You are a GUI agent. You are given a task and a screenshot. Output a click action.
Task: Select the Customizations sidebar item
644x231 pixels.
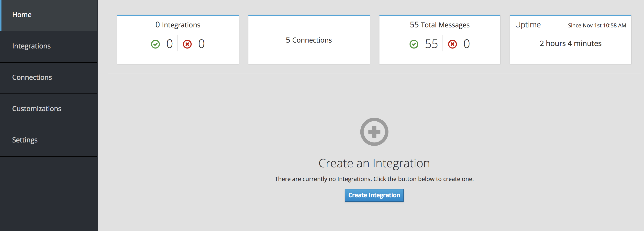coord(37,109)
